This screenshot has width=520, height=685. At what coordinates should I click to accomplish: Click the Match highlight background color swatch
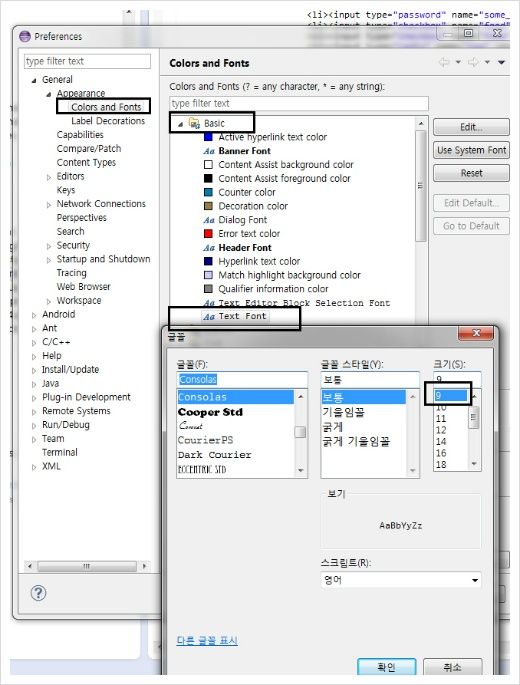(208, 275)
